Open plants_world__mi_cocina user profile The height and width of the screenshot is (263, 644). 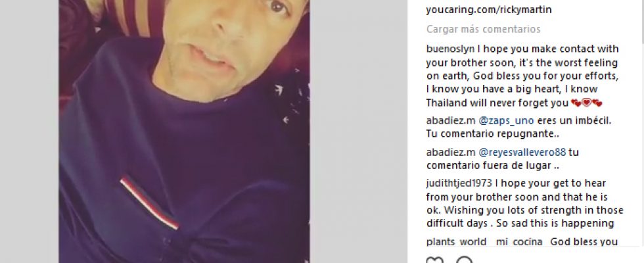484,242
